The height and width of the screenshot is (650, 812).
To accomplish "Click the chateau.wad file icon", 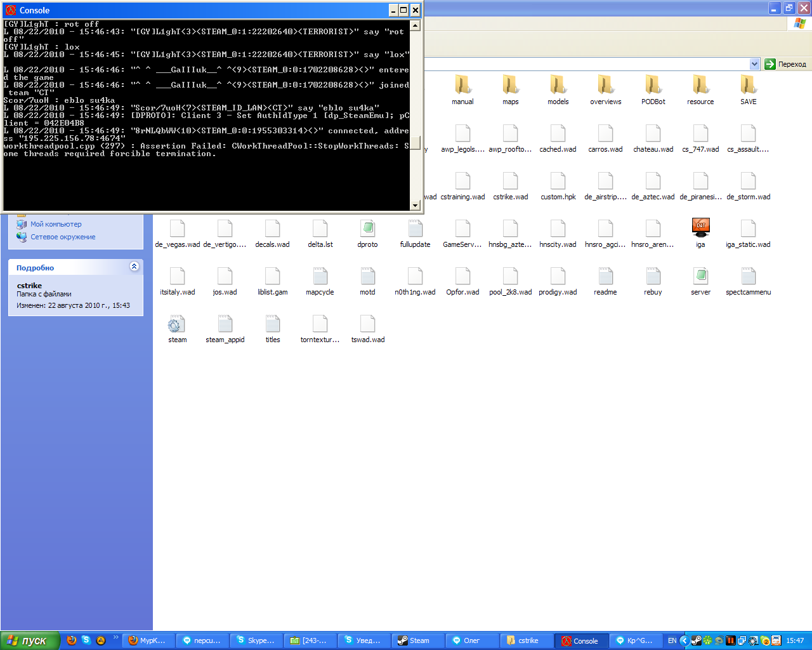I will click(653, 133).
